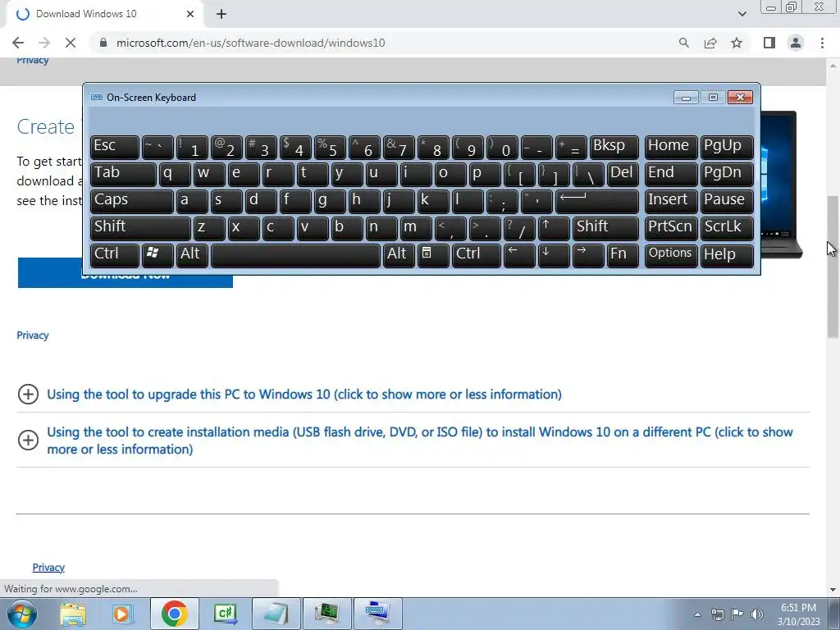Click the PgDn key
This screenshot has width=840, height=630.
tap(727, 175)
